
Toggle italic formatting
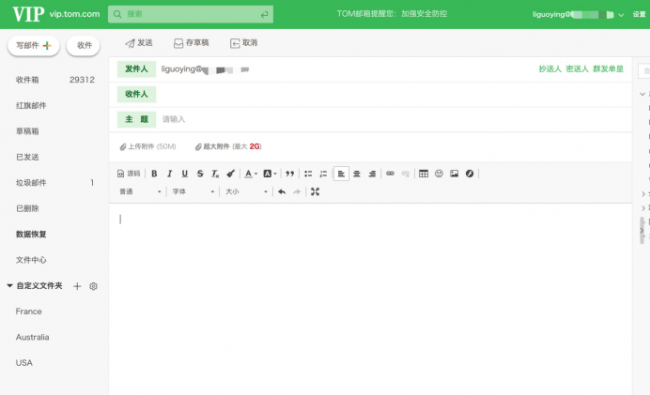pos(170,174)
